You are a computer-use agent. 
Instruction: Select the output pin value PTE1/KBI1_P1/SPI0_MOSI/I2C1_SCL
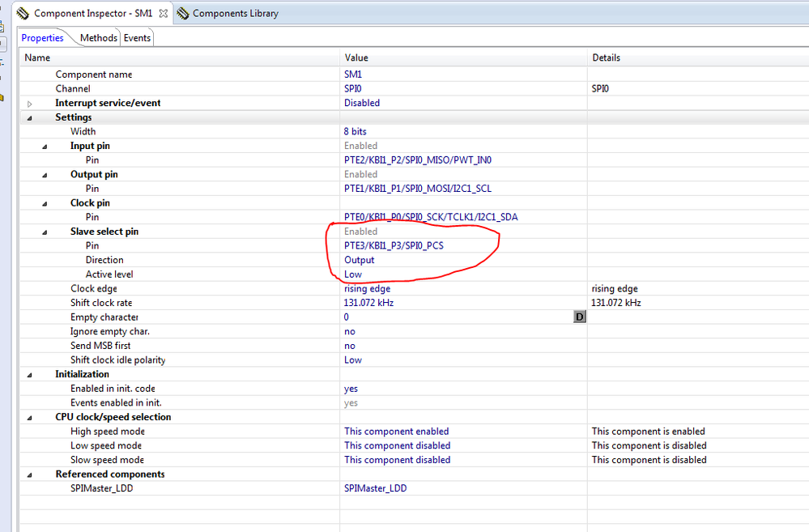(x=417, y=189)
